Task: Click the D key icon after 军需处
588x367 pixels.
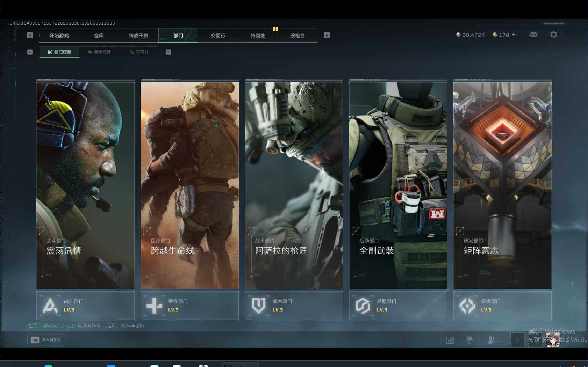Action: (x=168, y=52)
